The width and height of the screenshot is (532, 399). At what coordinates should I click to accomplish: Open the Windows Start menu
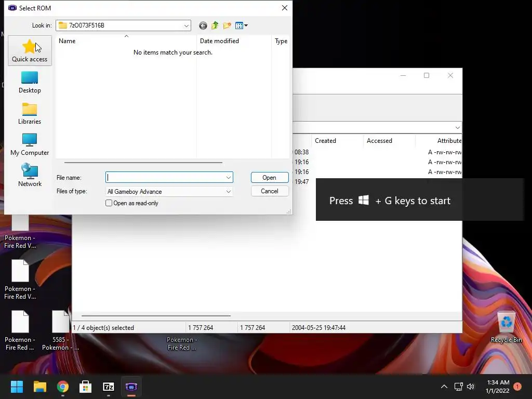[x=17, y=387]
